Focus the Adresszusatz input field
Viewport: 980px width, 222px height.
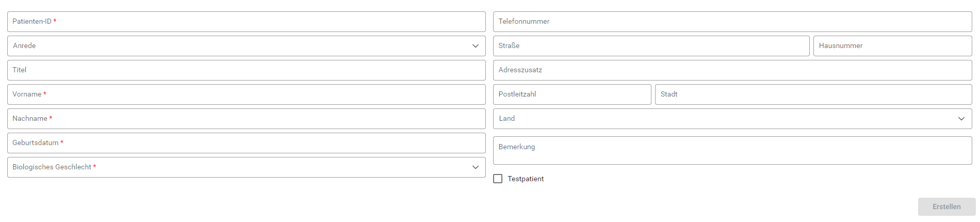tap(732, 70)
